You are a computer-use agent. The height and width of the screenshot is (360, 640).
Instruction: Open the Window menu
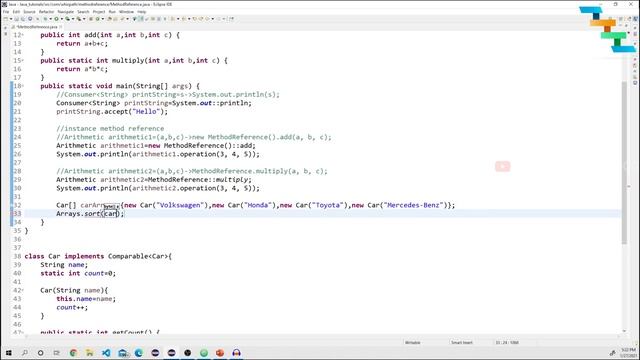point(126,12)
